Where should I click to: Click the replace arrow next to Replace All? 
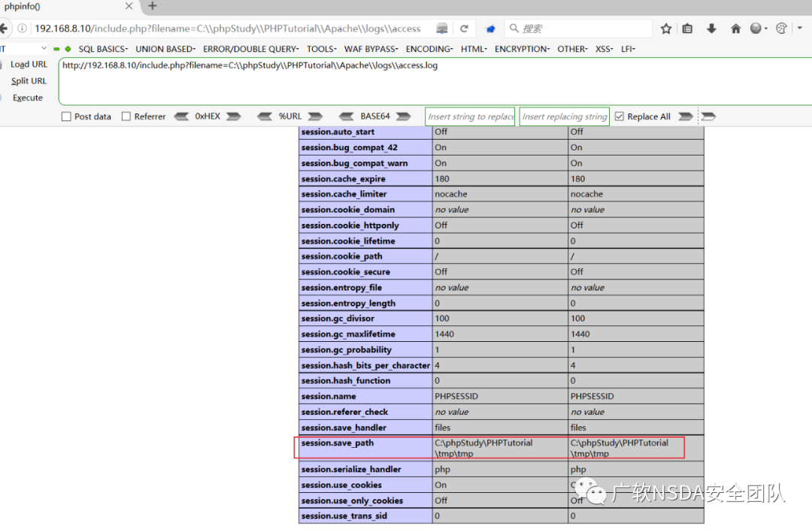point(686,116)
